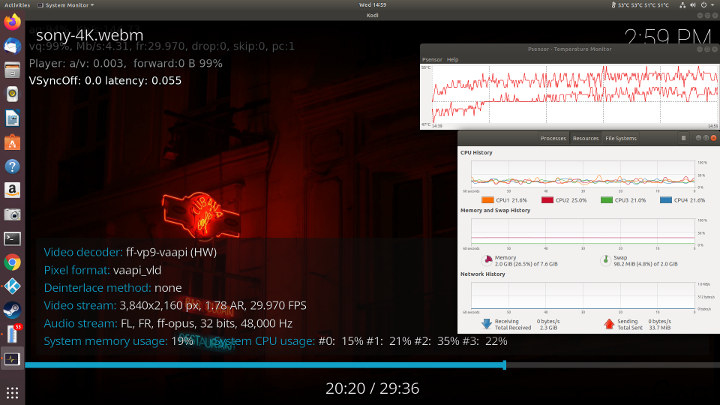Open the Psensor menu in Temperature Monitor
This screenshot has height=405, width=720.
tap(432, 60)
